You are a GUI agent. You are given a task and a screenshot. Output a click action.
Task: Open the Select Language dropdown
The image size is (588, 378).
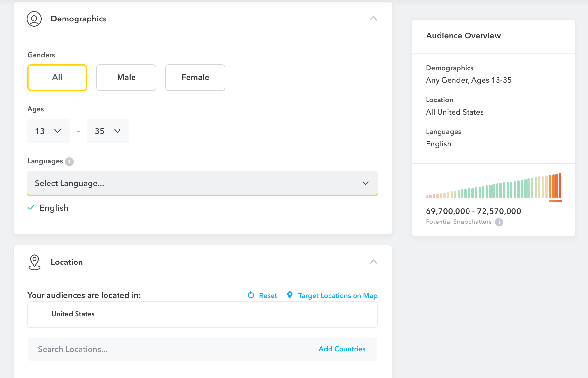click(x=202, y=183)
